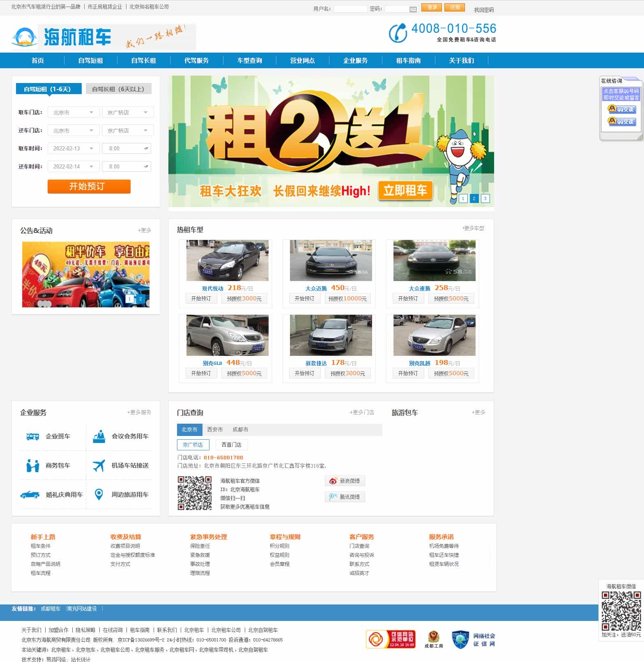Select the 成都市 store city tab

[x=241, y=430]
